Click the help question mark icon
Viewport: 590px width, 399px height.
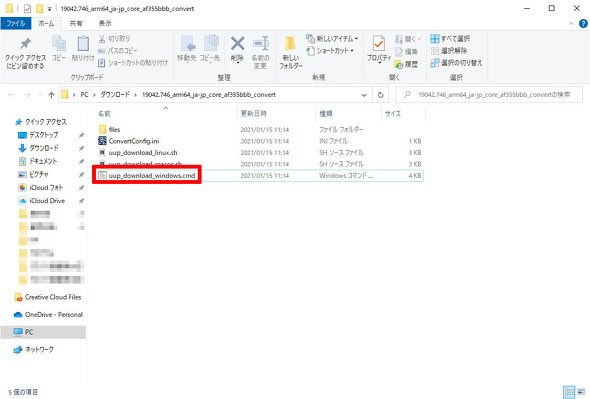point(583,23)
